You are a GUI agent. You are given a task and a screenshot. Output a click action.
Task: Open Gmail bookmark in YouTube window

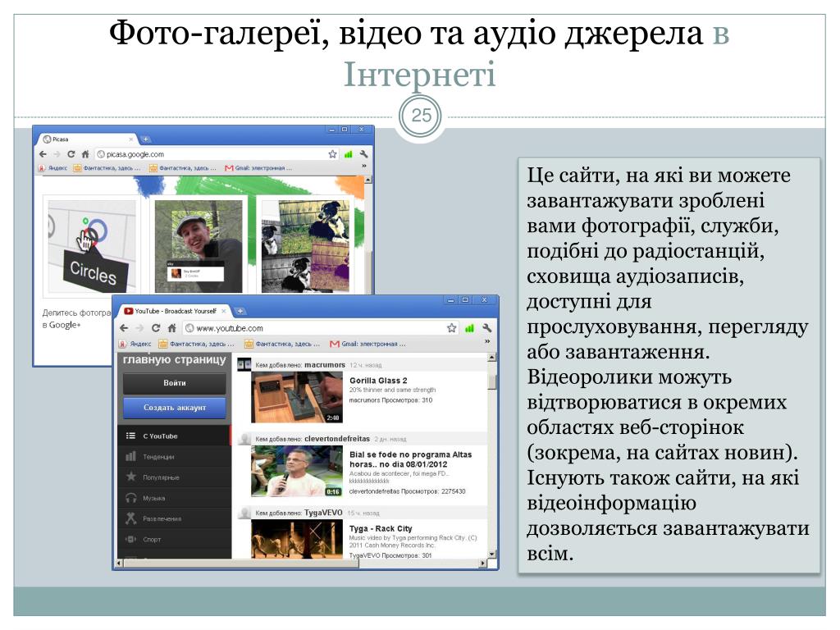pyautogui.click(x=368, y=344)
